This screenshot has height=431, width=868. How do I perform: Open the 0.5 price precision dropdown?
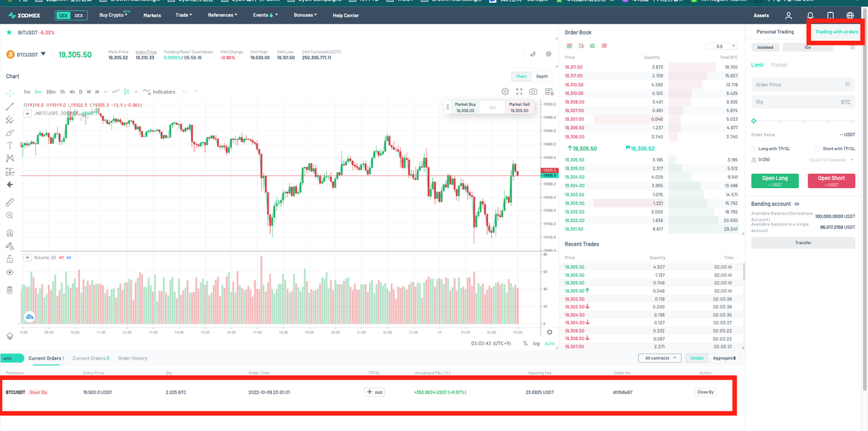[x=721, y=45]
